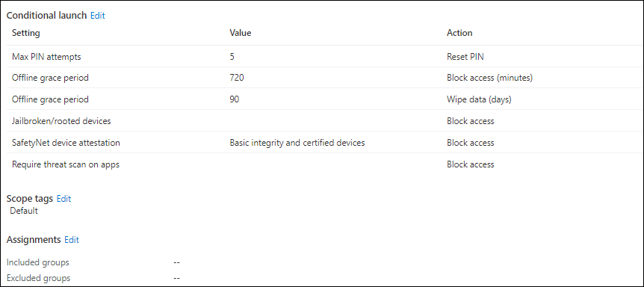Click the Conditional launch heading
644x287 pixels.
click(47, 16)
